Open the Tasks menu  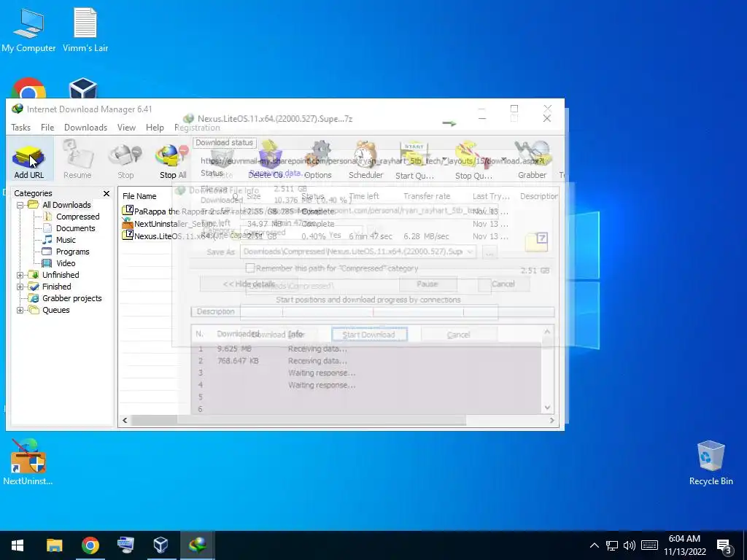(x=20, y=128)
